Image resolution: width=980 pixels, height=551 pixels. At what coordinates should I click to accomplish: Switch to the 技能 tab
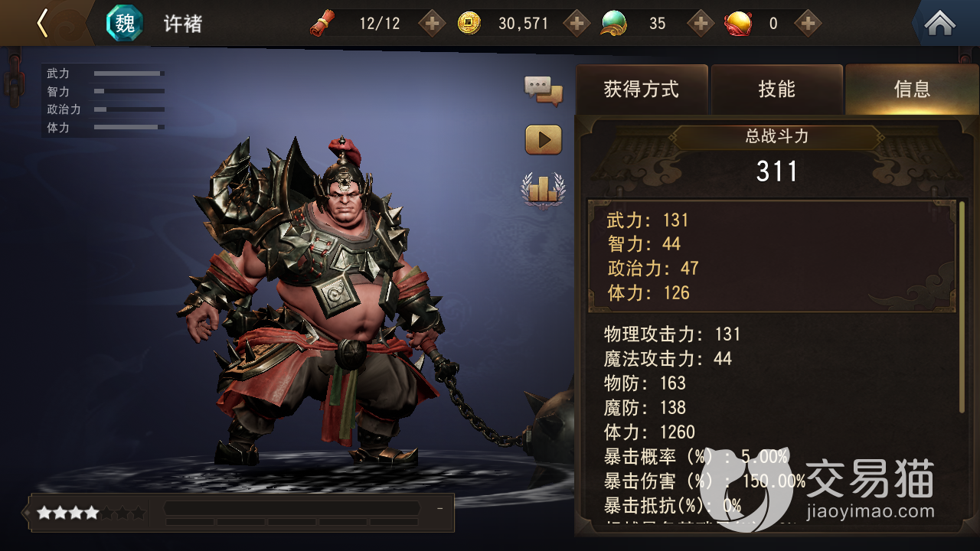pos(777,90)
